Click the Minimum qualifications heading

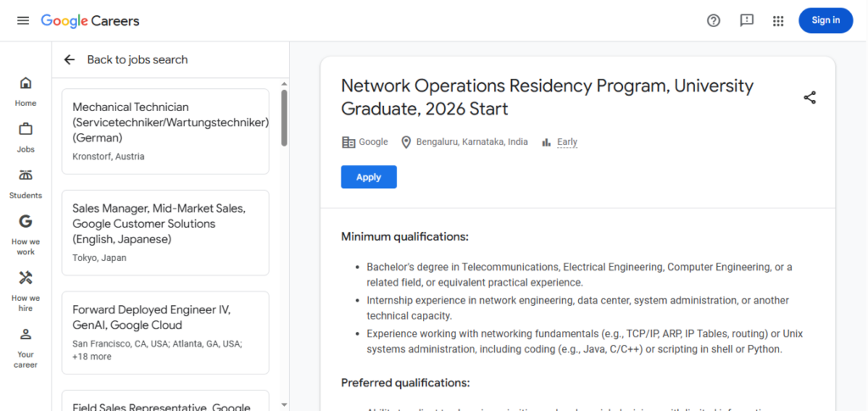(x=404, y=237)
